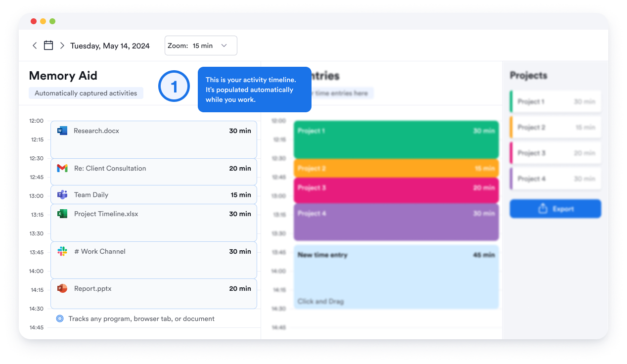Open the Zoom 15 min dropdown
This screenshot has height=364, width=627.
[201, 45]
